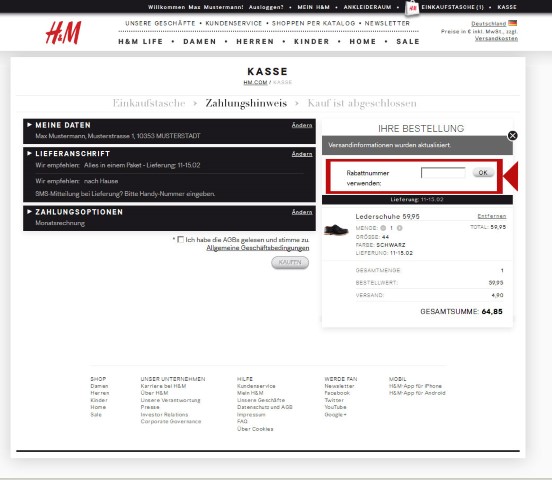Open Kundenservice in top navigation
The image size is (552, 480).
pyautogui.click(x=234, y=23)
